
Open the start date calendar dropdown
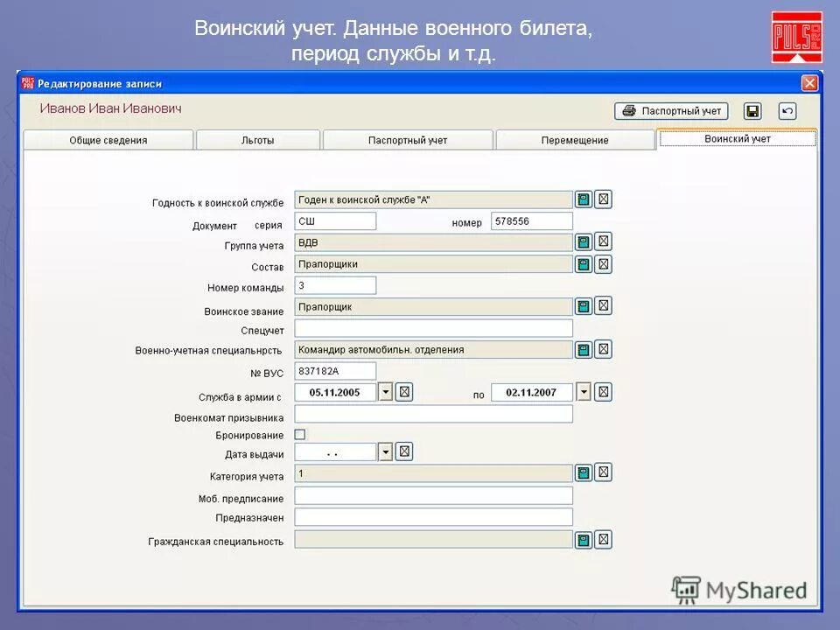tap(385, 391)
